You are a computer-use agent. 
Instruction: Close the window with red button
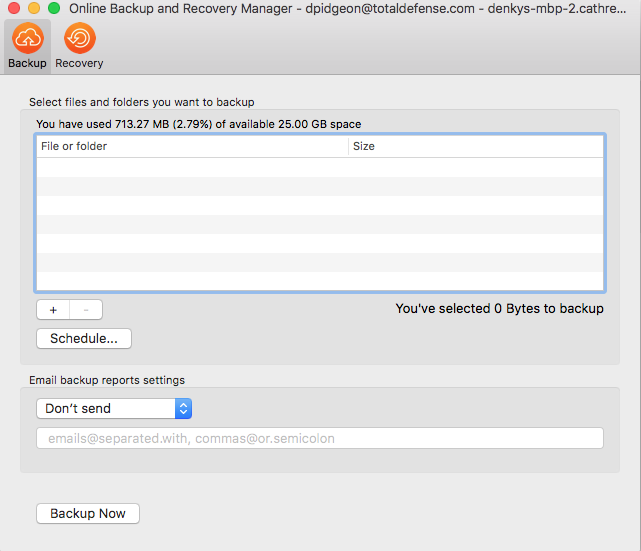click(x=14, y=8)
